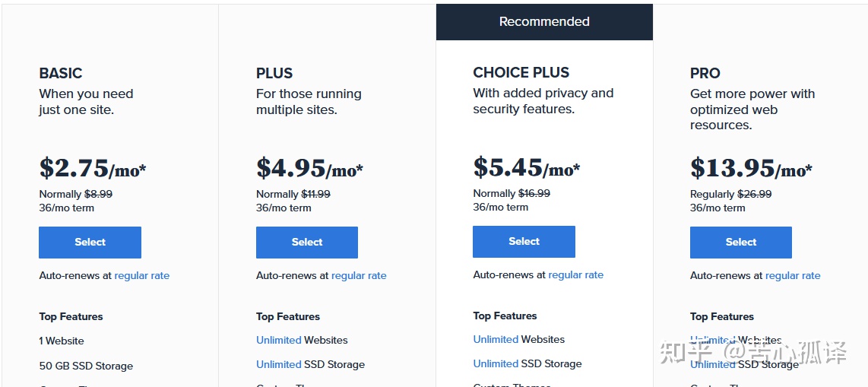
Task: Click Unlimited Websites link in PLUS column
Action: point(279,341)
